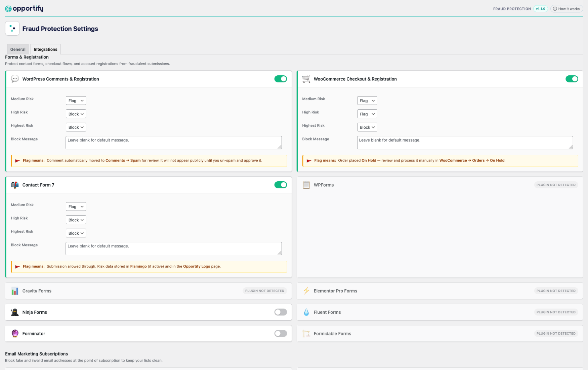Click 'Opportify Logs' in Contact Form 7 notice

(x=197, y=266)
